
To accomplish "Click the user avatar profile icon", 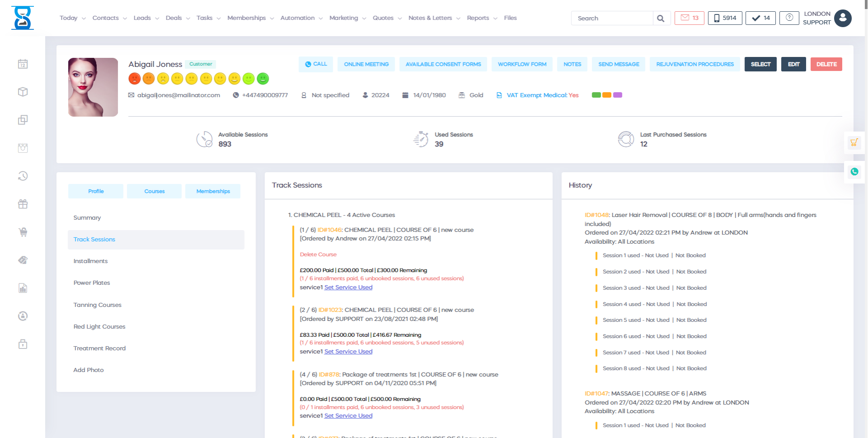I will (843, 19).
